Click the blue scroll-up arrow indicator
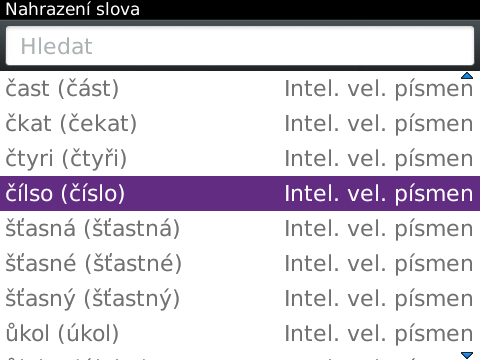 [x=467, y=76]
